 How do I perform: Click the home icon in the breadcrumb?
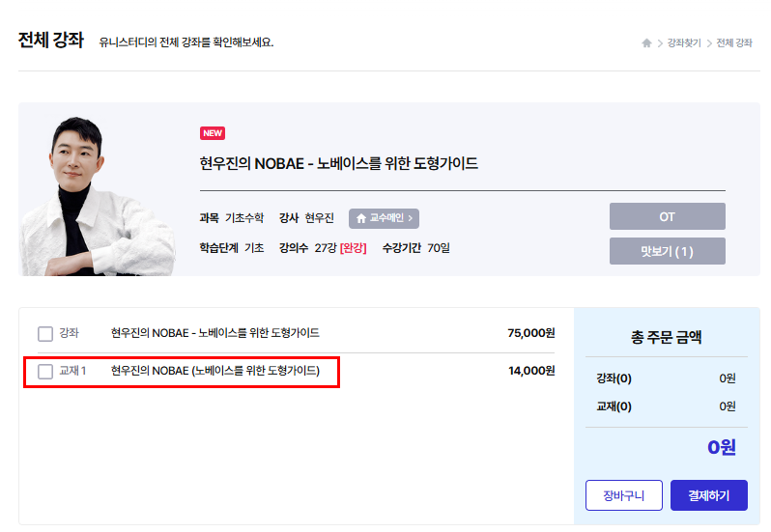pyautogui.click(x=646, y=43)
